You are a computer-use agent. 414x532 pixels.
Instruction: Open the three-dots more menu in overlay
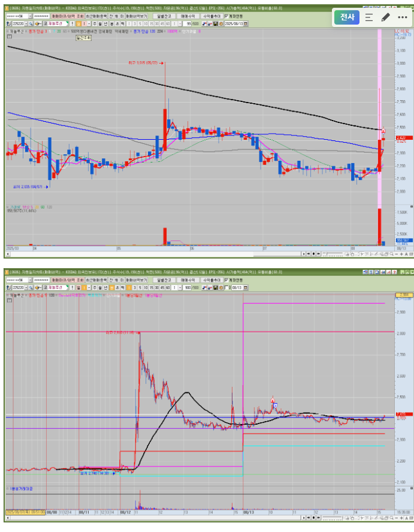(x=403, y=17)
